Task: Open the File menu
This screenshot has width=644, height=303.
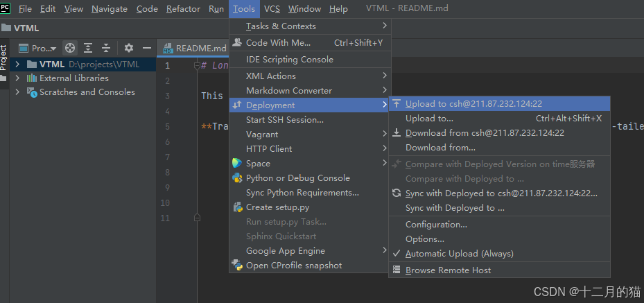Action: click(25, 8)
